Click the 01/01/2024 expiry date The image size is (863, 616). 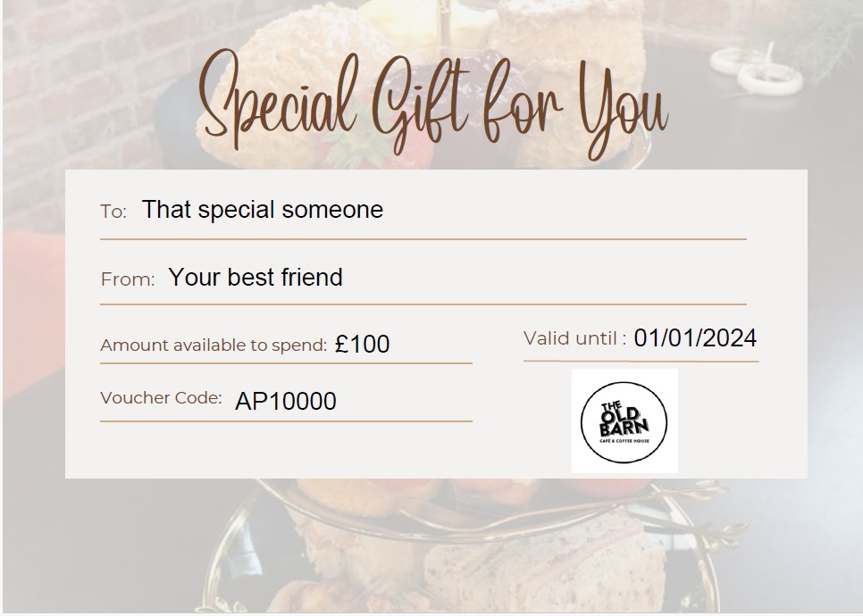pyautogui.click(x=695, y=338)
